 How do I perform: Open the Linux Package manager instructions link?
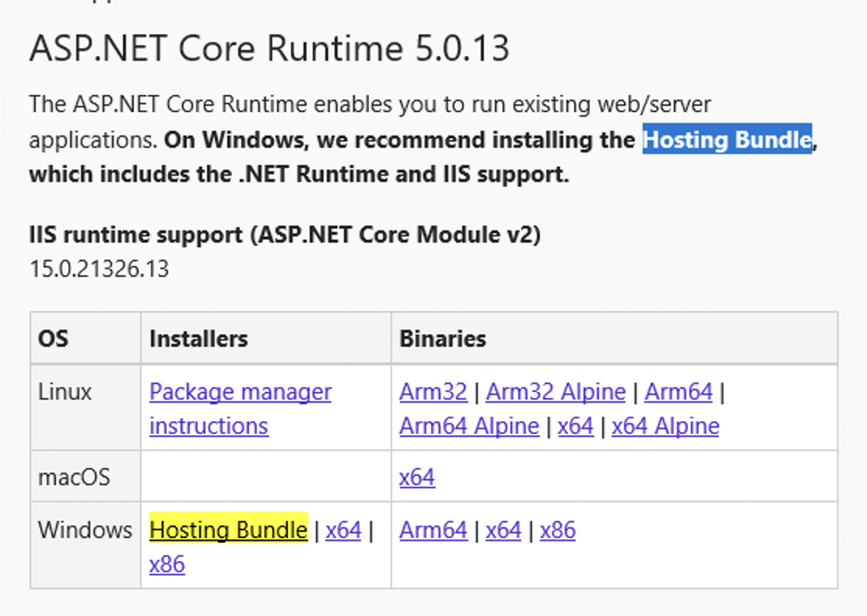tap(240, 409)
